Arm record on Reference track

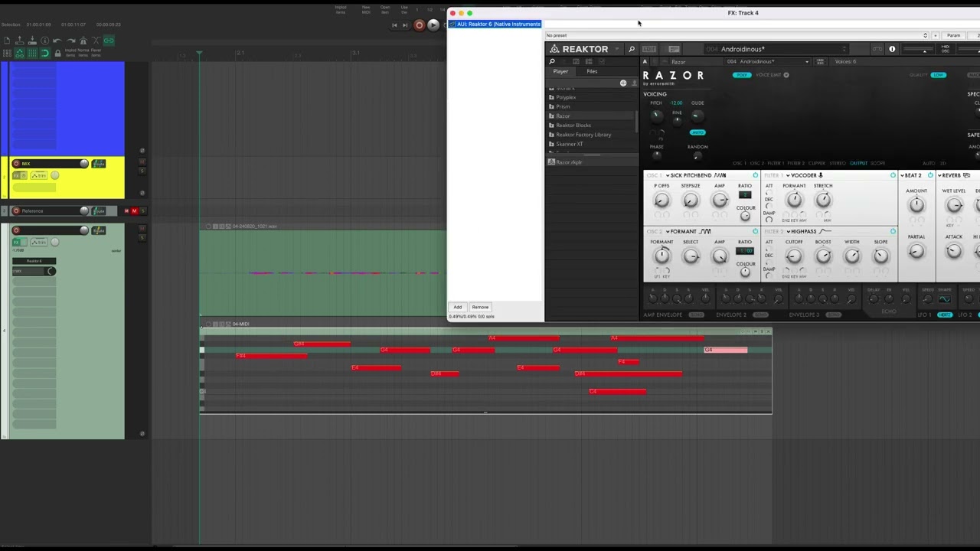tap(16, 211)
